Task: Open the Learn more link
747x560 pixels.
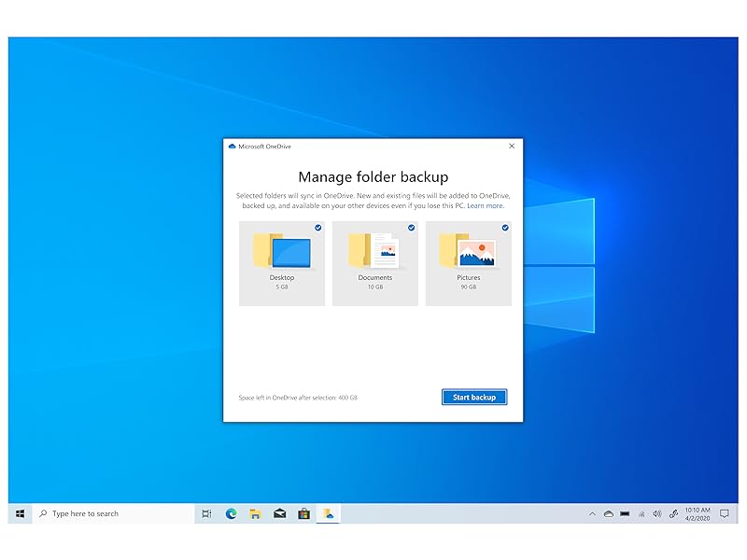Action: (486, 205)
